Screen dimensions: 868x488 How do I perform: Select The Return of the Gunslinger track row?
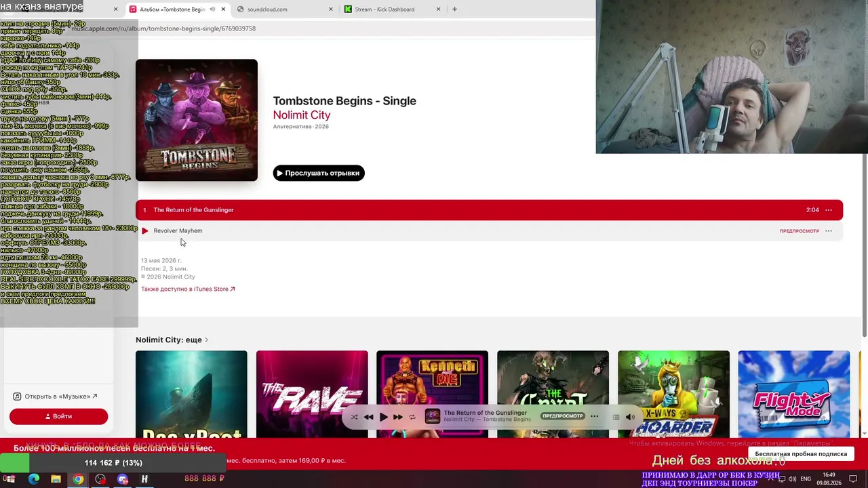point(489,210)
